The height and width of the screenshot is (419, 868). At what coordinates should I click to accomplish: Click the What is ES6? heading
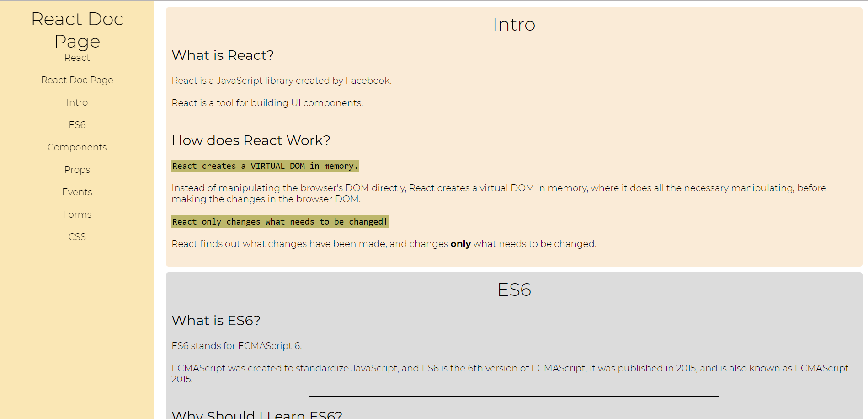click(x=216, y=321)
